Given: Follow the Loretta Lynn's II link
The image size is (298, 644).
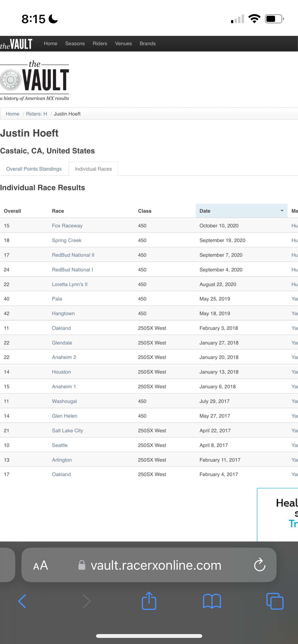Looking at the screenshot, I should [70, 284].
